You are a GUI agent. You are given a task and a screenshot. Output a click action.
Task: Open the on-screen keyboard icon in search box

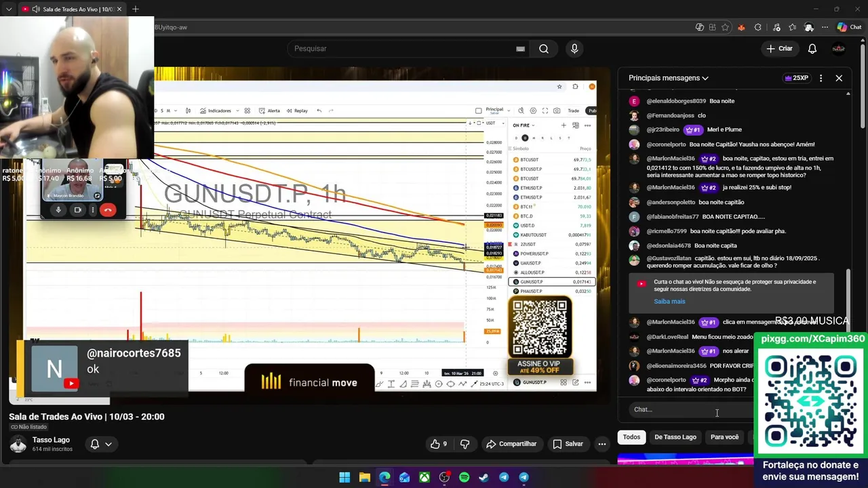(520, 49)
